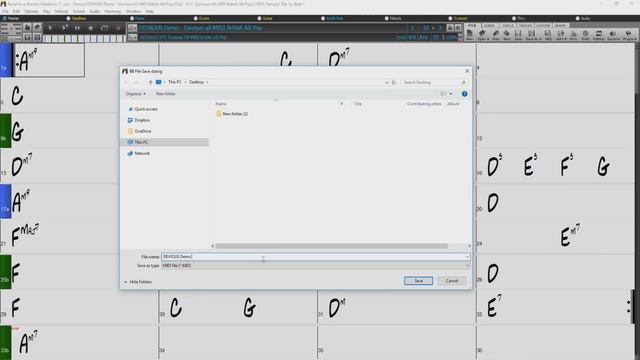The height and width of the screenshot is (360, 640).
Task: Open the Save as type dropdown
Action: 315,266
